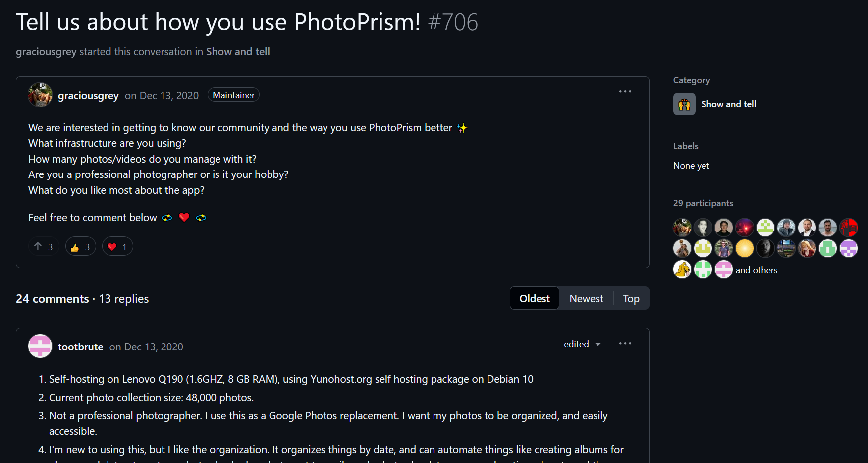The height and width of the screenshot is (463, 868).
Task: Open the edited history dropdown on tootbrute's comment
Action: click(x=582, y=344)
